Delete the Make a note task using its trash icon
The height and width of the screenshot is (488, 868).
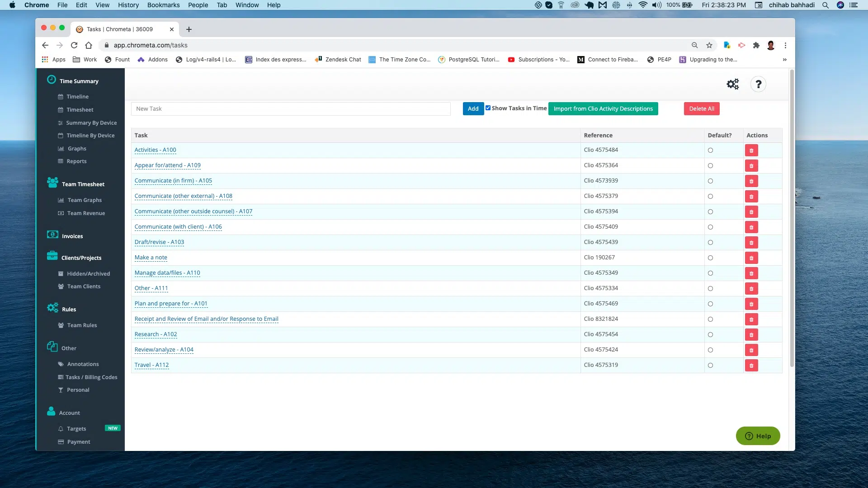tap(751, 258)
